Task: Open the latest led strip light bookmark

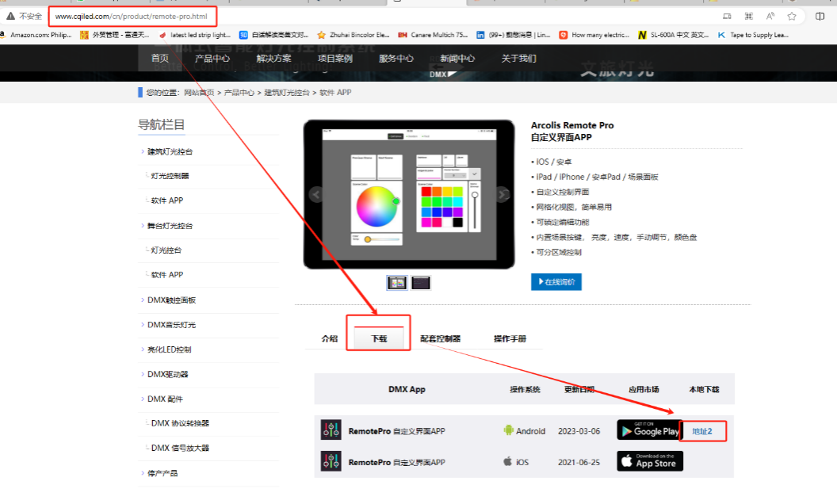Action: [x=195, y=35]
